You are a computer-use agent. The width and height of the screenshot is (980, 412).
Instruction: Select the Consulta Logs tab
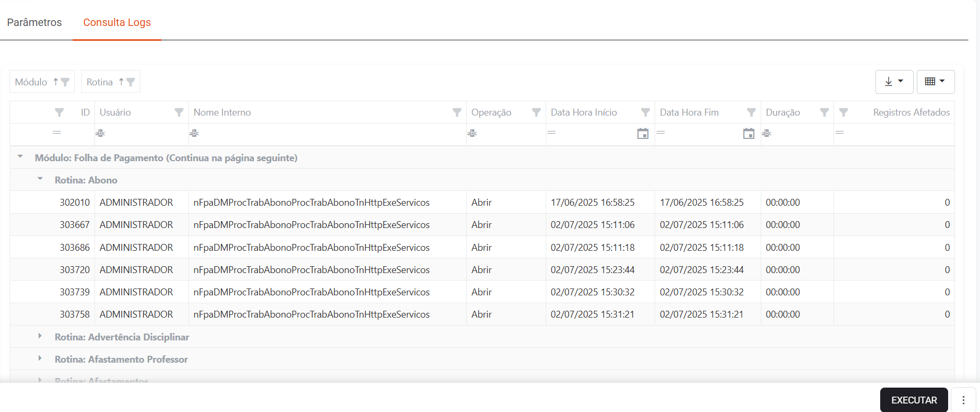117,22
